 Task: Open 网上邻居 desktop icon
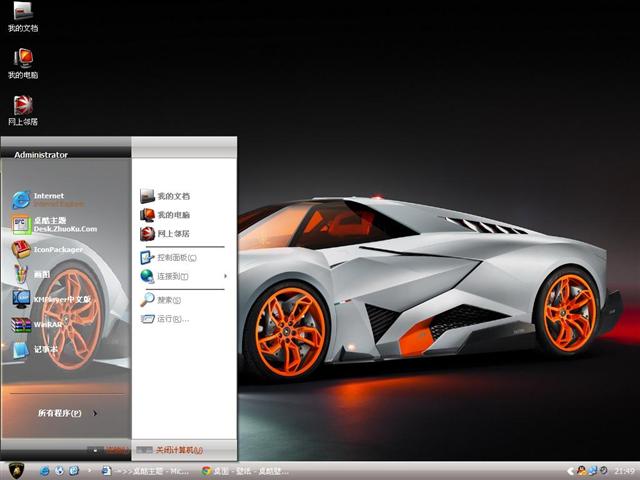pyautogui.click(x=23, y=110)
